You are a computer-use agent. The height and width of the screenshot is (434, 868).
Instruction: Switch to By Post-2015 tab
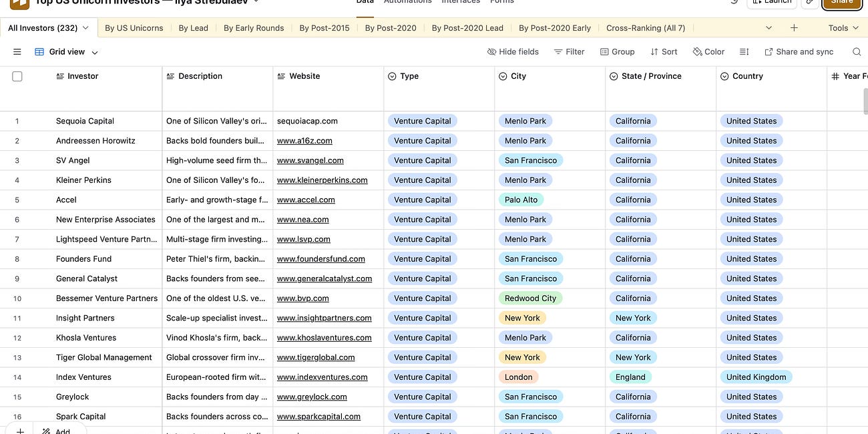pyautogui.click(x=324, y=28)
